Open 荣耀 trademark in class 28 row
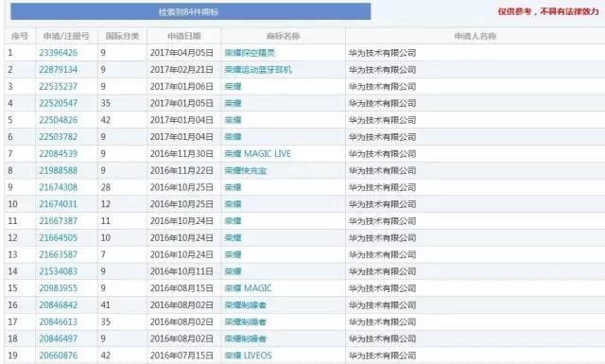 [x=233, y=187]
